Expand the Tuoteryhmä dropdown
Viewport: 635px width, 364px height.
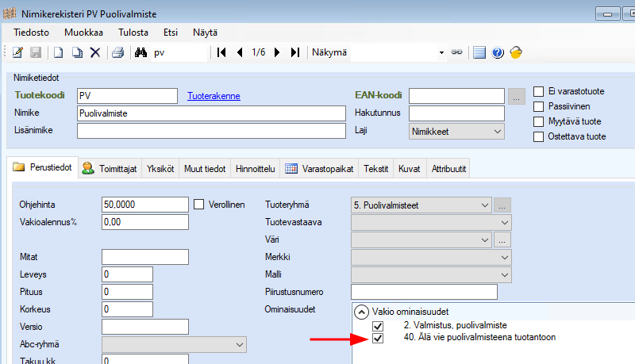point(485,205)
